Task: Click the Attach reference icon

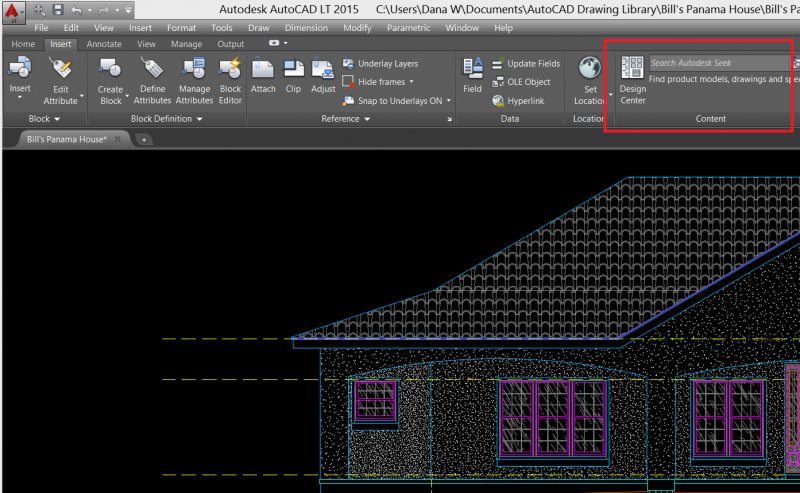Action: pos(263,75)
